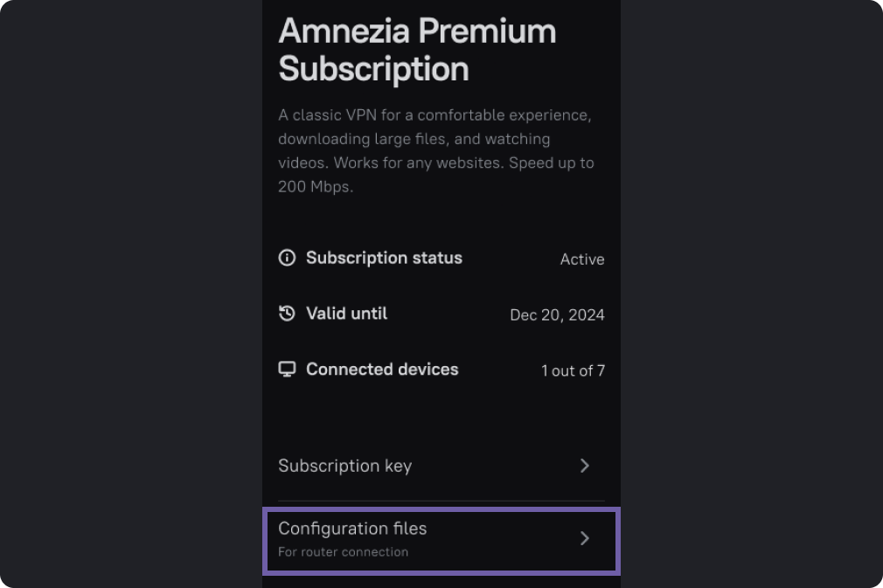Click the Dec 20, 2024 expiry date
This screenshot has width=883, height=588.
tap(558, 315)
